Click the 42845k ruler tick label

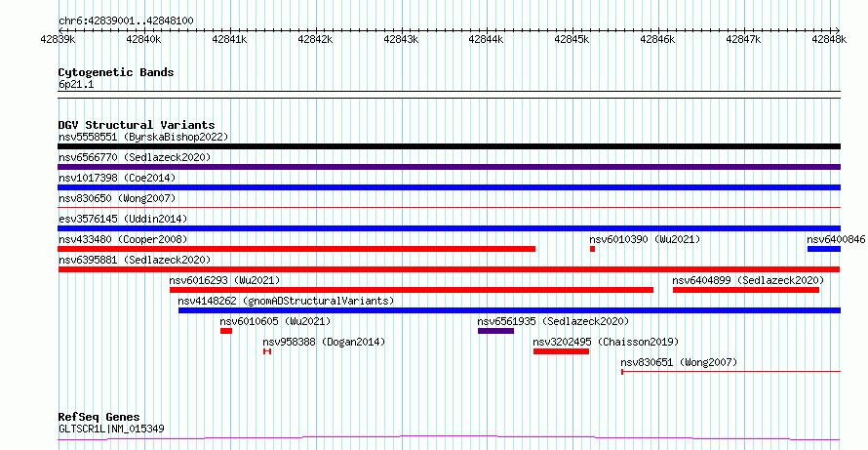coord(572,39)
